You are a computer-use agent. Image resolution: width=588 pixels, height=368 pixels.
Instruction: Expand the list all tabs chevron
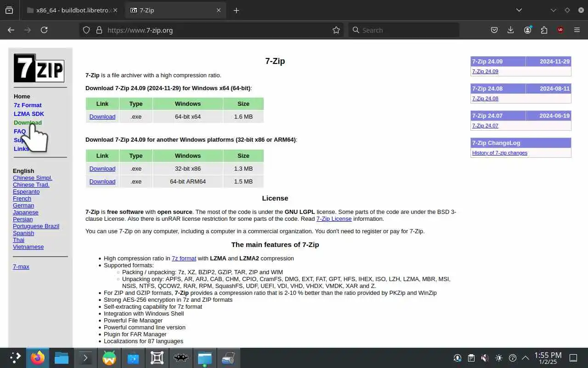[519, 10]
